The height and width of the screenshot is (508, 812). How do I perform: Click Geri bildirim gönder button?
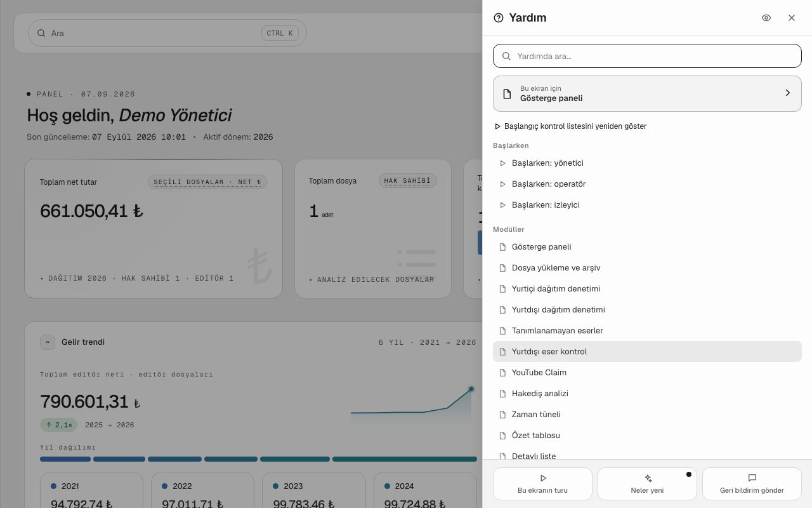[x=752, y=484]
